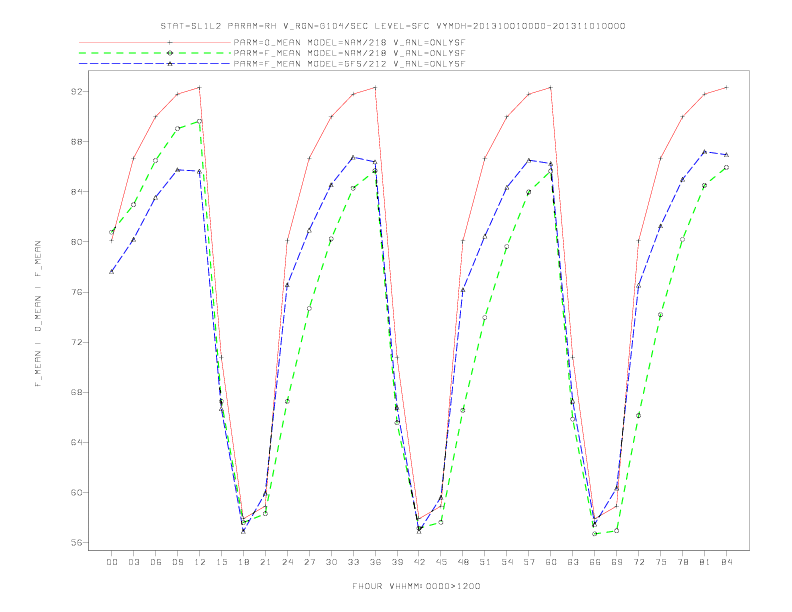Click the x-axis tick label 15
The image size is (792, 612).
coord(221,562)
